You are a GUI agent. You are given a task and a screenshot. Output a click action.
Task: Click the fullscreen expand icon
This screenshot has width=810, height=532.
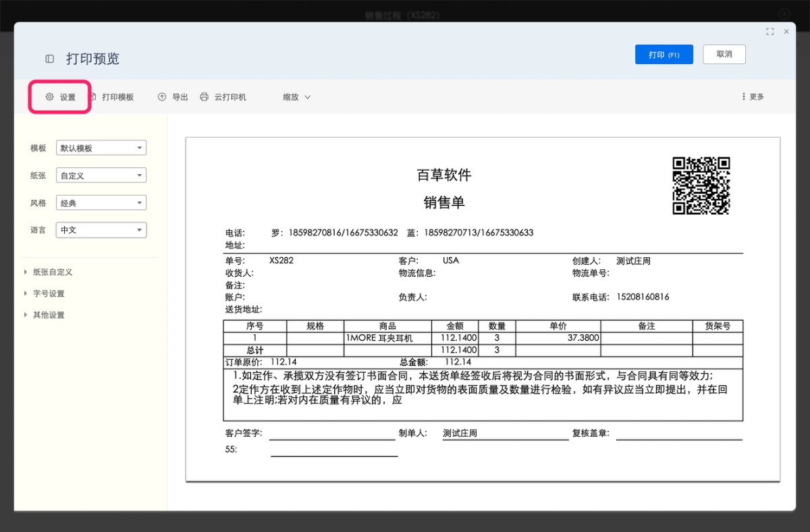point(770,32)
